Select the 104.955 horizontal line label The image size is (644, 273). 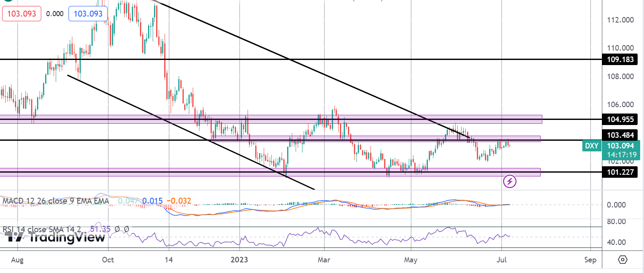click(x=620, y=119)
